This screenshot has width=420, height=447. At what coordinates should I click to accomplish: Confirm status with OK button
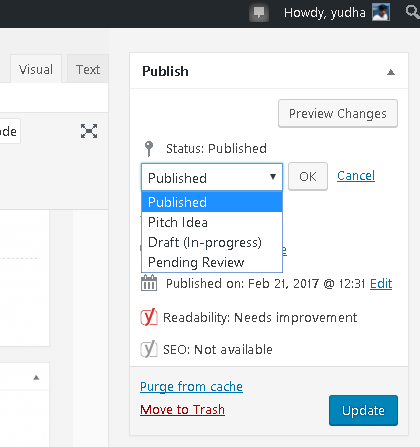[308, 176]
